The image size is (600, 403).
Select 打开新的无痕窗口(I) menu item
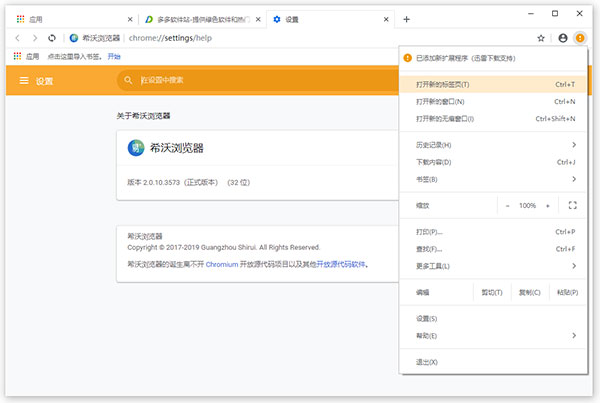495,119
